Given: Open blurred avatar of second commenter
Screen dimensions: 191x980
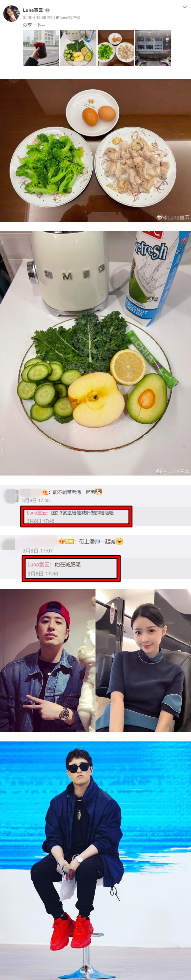Looking at the screenshot, I should (x=8, y=543).
